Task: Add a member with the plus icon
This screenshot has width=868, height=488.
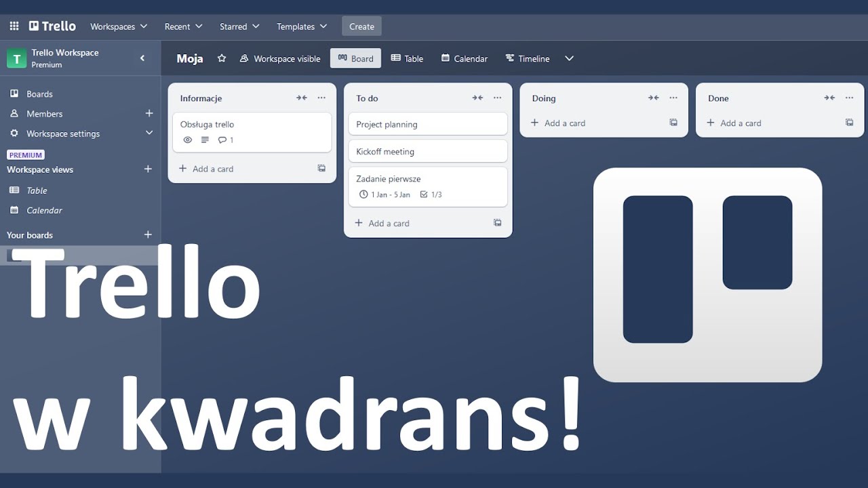Action: [149, 113]
